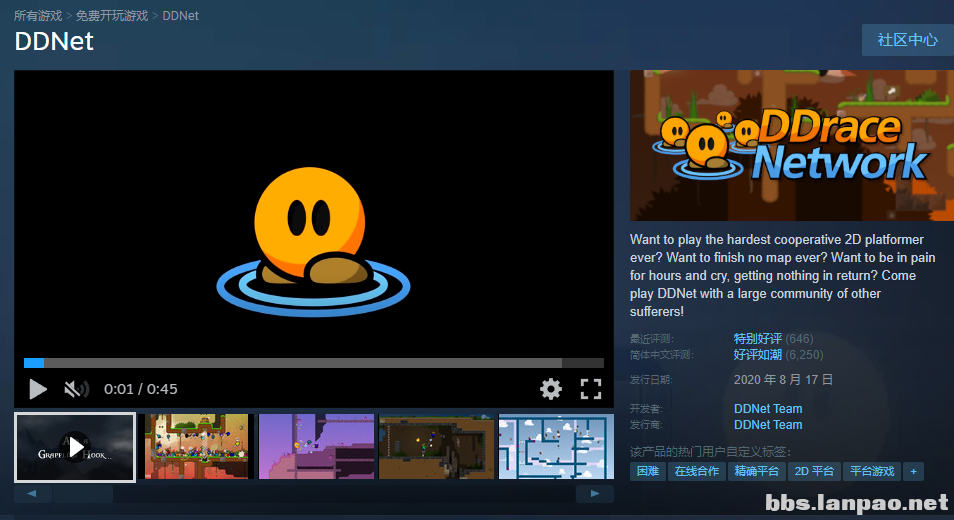Enter fullscreen video mode
Screen dimensions: 954x520
(591, 389)
